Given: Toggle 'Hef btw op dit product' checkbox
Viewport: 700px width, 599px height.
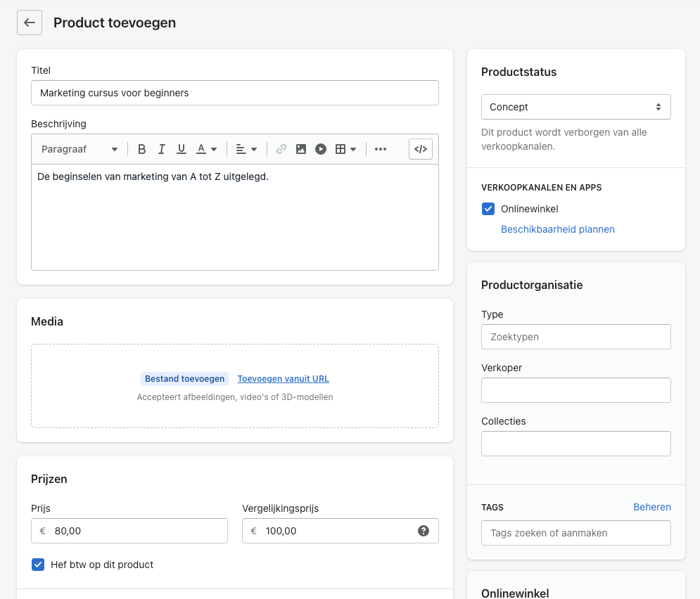Looking at the screenshot, I should [38, 565].
